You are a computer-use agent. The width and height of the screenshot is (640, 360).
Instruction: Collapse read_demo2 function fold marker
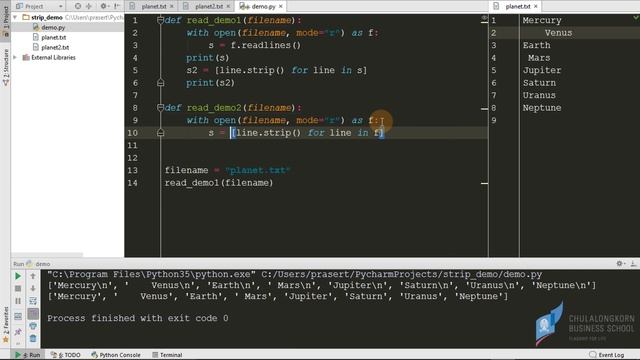[x=160, y=108]
